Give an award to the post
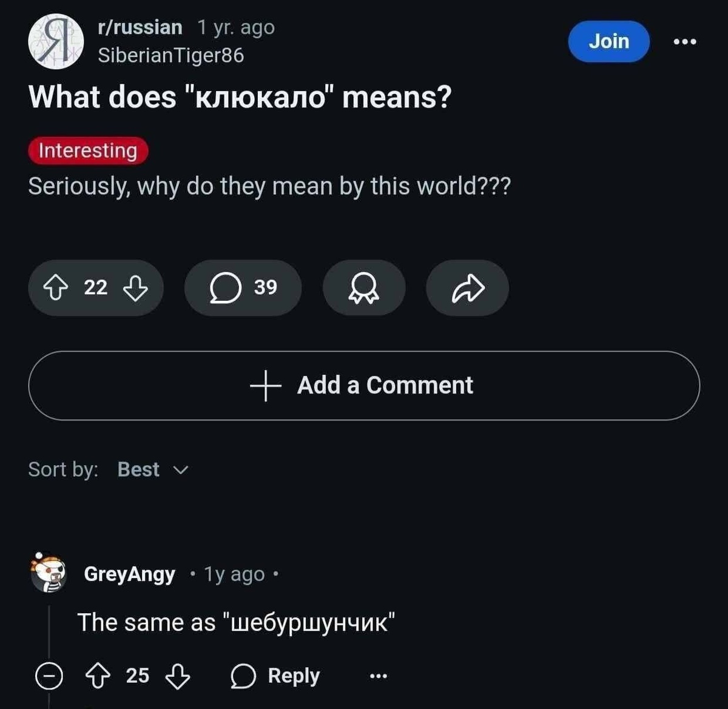728x709 pixels. pos(363,288)
